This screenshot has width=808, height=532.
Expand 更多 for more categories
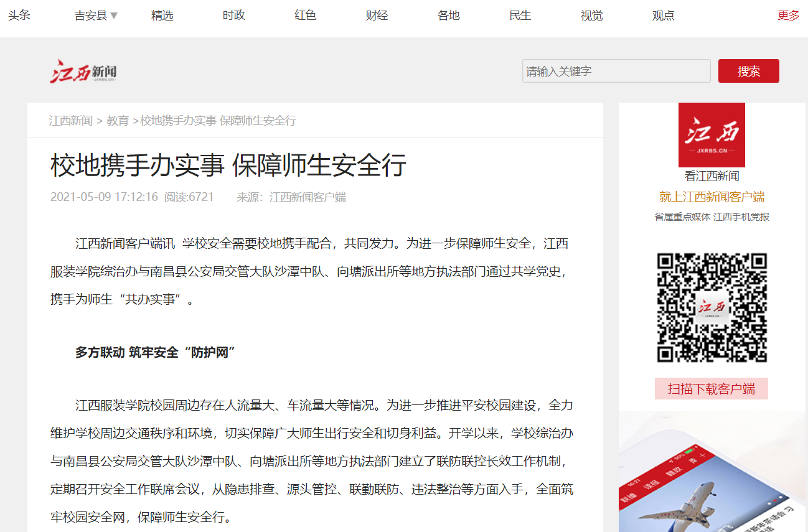(789, 16)
